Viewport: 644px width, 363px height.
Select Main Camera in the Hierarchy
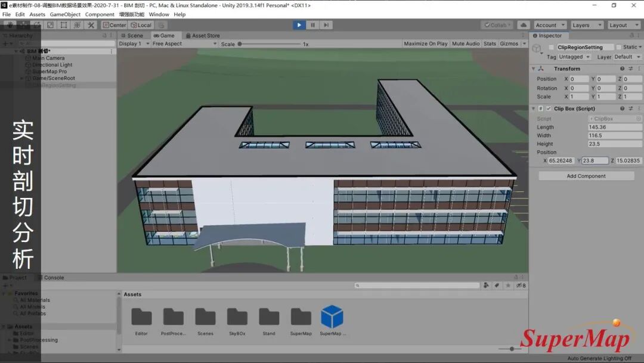click(x=48, y=58)
